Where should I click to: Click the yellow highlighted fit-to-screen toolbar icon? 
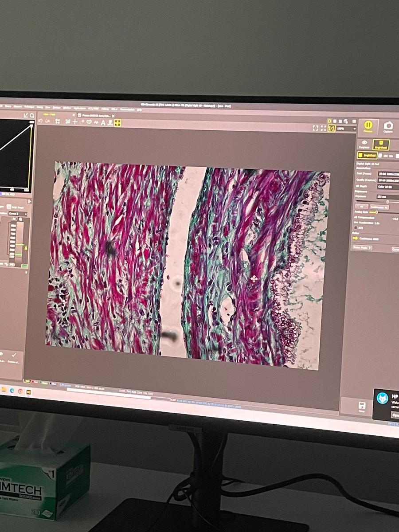tap(117, 123)
